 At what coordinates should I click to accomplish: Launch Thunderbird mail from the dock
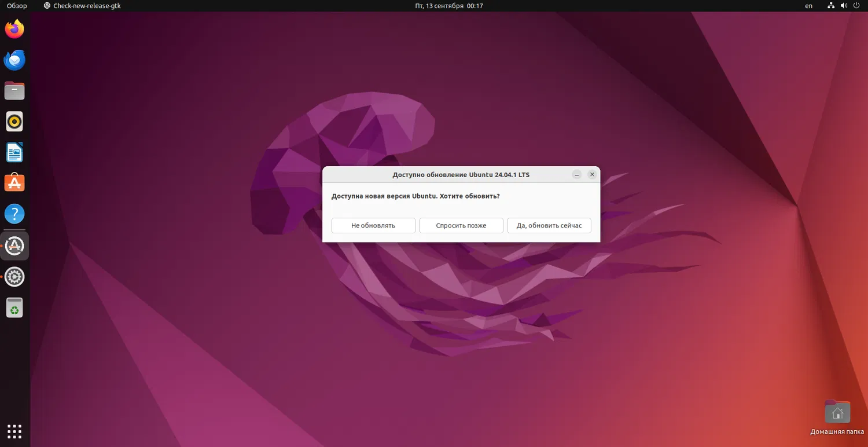pyautogui.click(x=14, y=60)
